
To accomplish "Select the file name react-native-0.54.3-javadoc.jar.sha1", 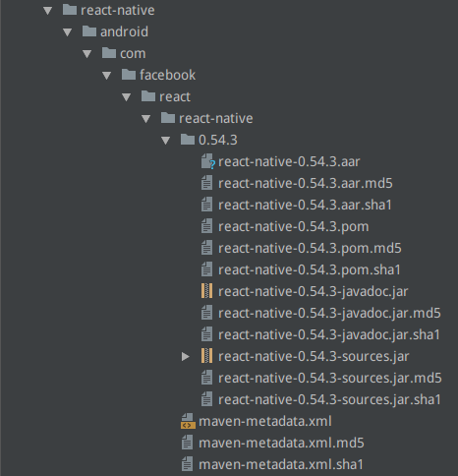I will pyautogui.click(x=329, y=335).
